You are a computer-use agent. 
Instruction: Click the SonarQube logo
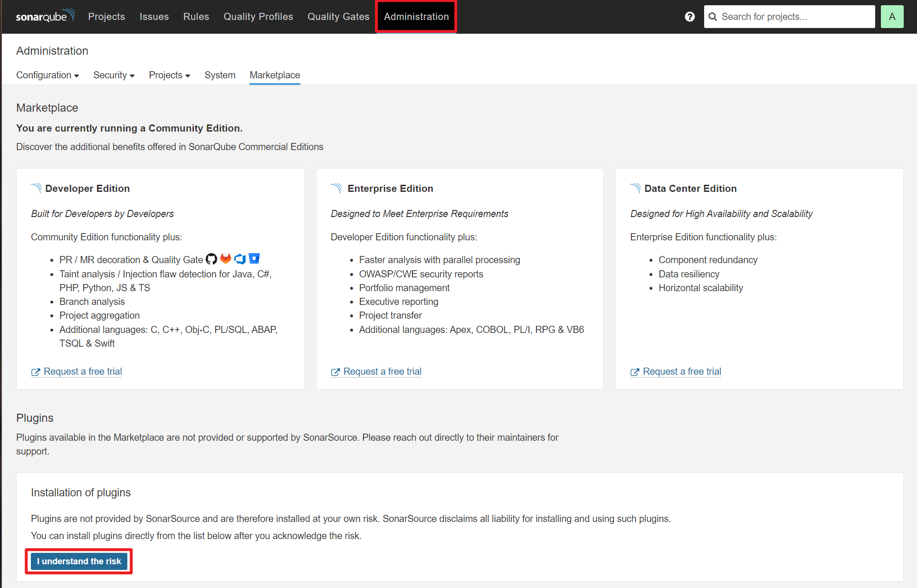[x=45, y=16]
